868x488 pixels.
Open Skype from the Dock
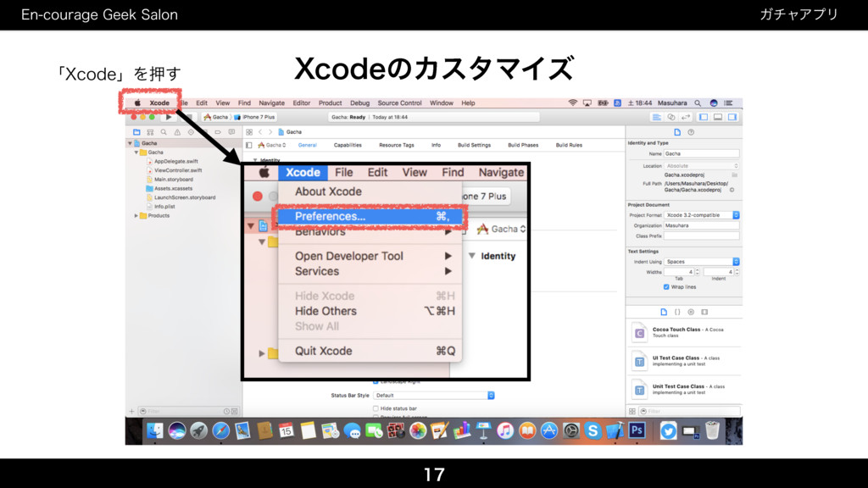coord(593,430)
